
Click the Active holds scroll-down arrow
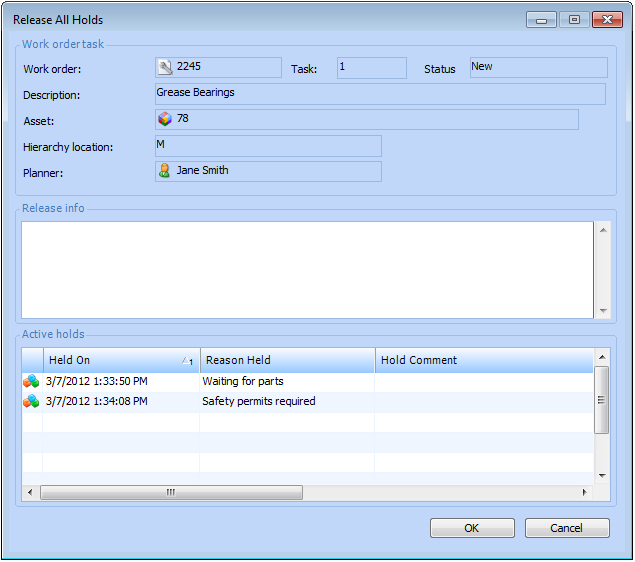(602, 476)
